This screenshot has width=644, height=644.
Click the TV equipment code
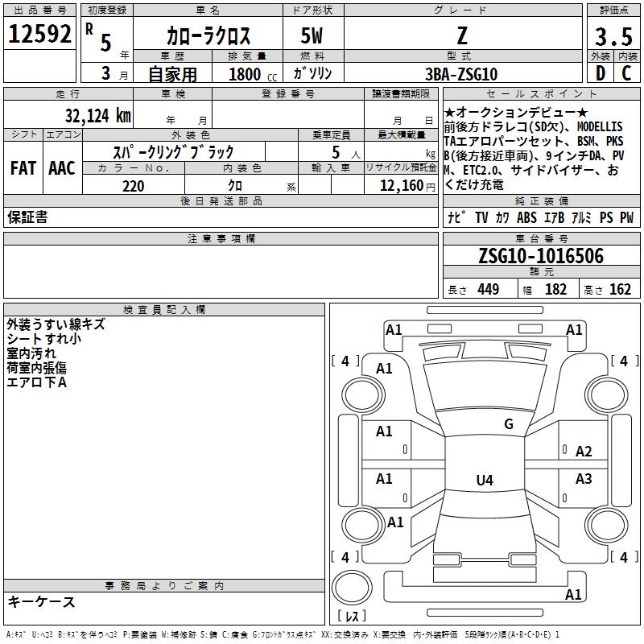click(481, 217)
